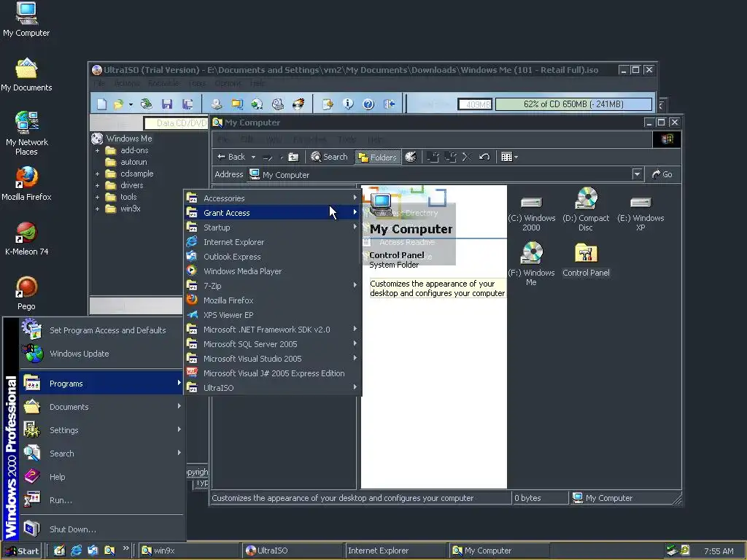The image size is (747, 560).
Task: Expand the cdsample folder in UltraISO tree
Action: pos(97,174)
